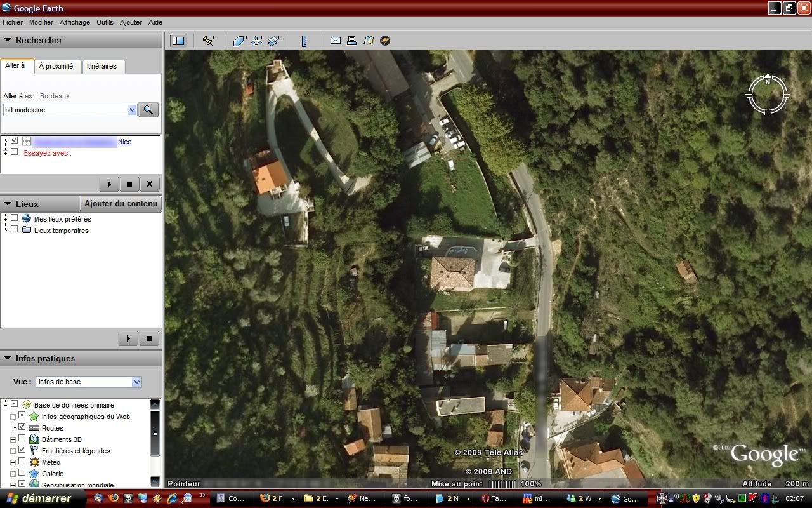Toggle the sidebar panel button in toolbar
Screen dimensions: 812x508
coord(178,41)
